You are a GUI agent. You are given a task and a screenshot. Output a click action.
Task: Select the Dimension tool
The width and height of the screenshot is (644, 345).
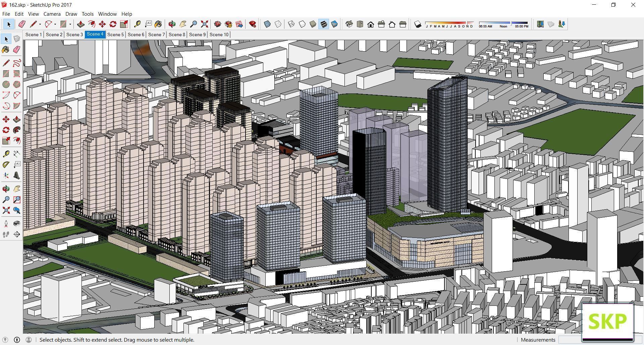(x=17, y=154)
